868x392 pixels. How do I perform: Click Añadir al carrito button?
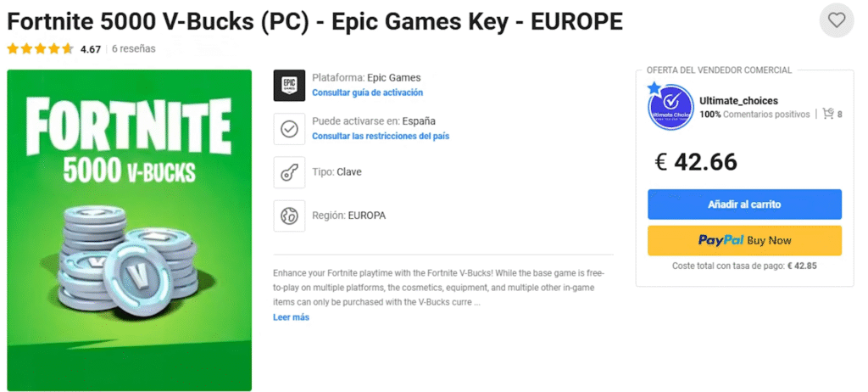click(744, 204)
